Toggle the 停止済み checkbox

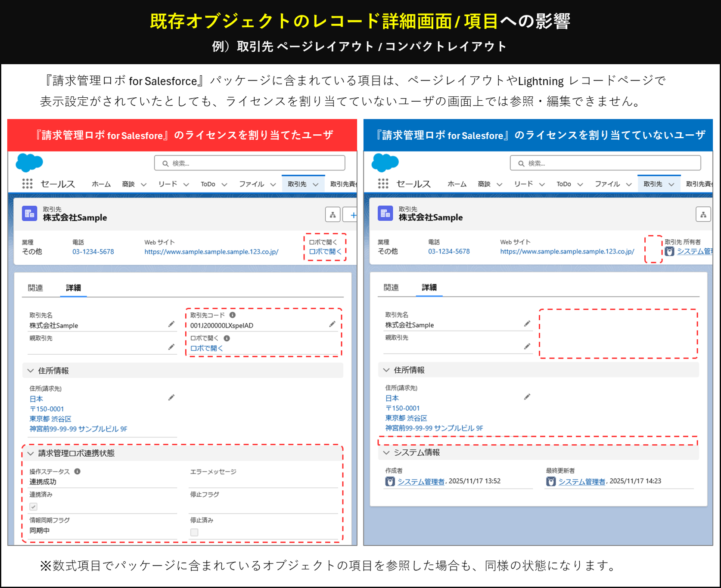pyautogui.click(x=194, y=532)
